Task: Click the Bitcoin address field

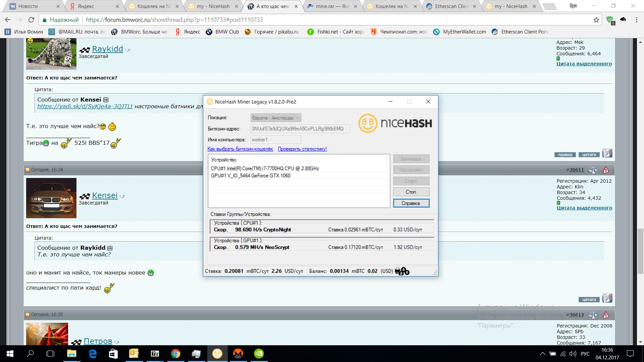Action: coord(300,129)
